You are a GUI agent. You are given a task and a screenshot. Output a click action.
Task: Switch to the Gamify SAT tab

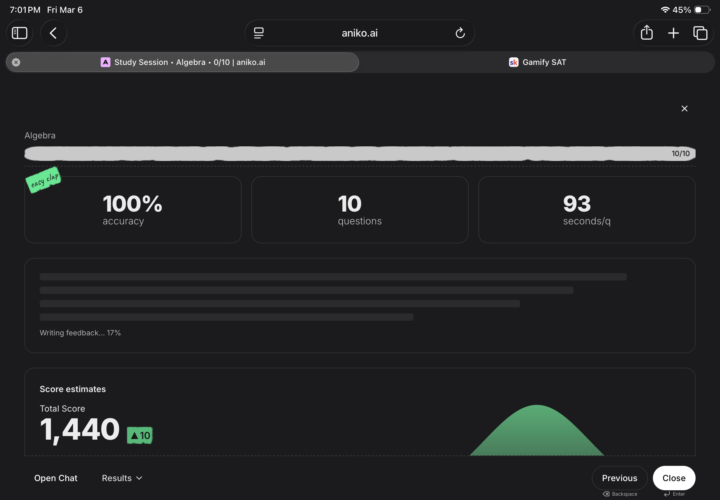(538, 62)
